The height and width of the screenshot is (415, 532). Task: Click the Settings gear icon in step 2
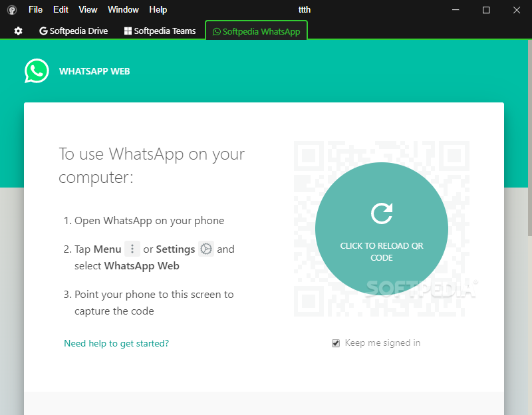(206, 249)
